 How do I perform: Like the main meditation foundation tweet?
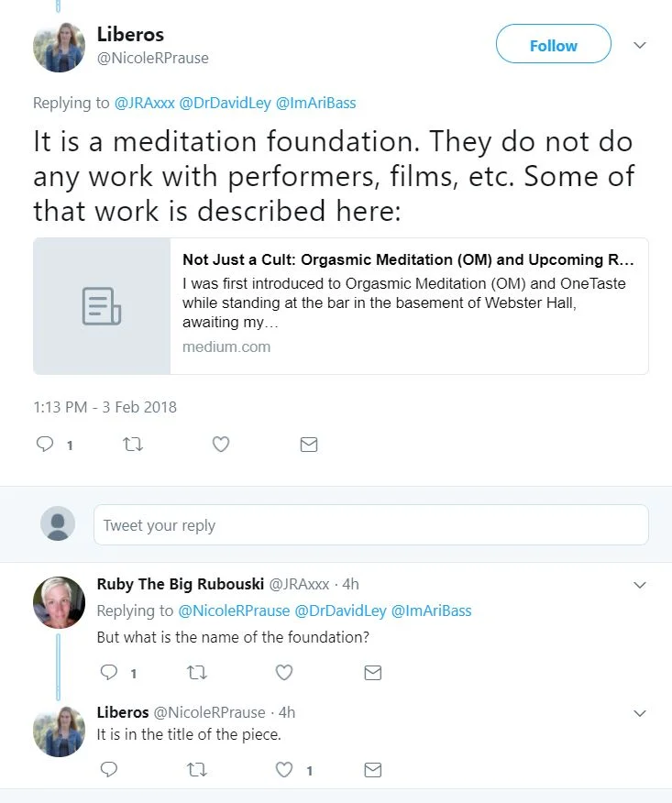tap(220, 445)
